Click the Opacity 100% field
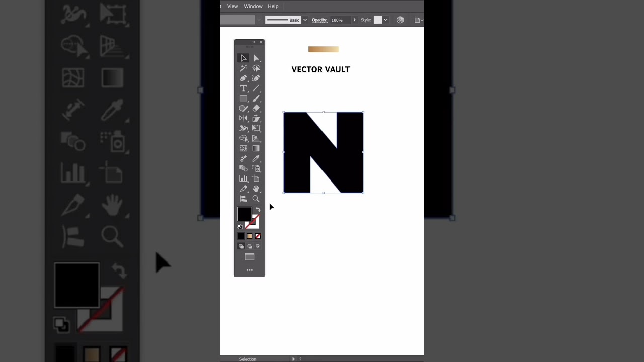Image resolution: width=644 pixels, height=362 pixels. (340, 20)
